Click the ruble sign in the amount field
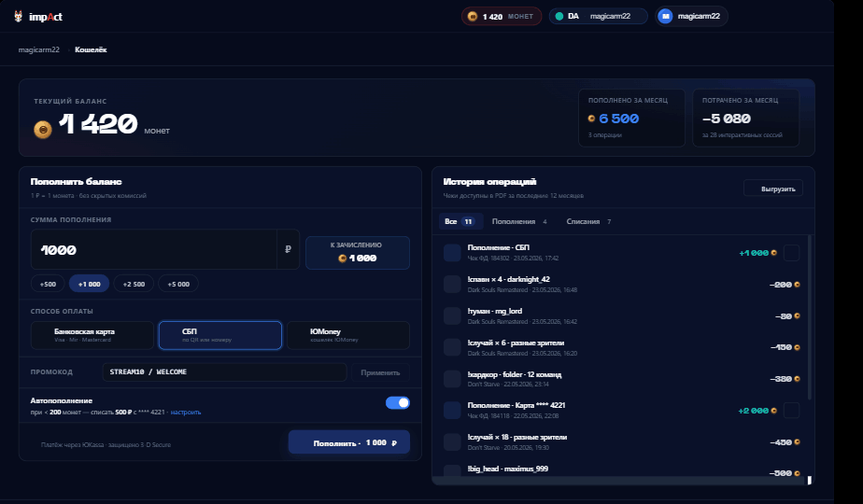Screen dimensions: 863x504 pyautogui.click(x=288, y=249)
